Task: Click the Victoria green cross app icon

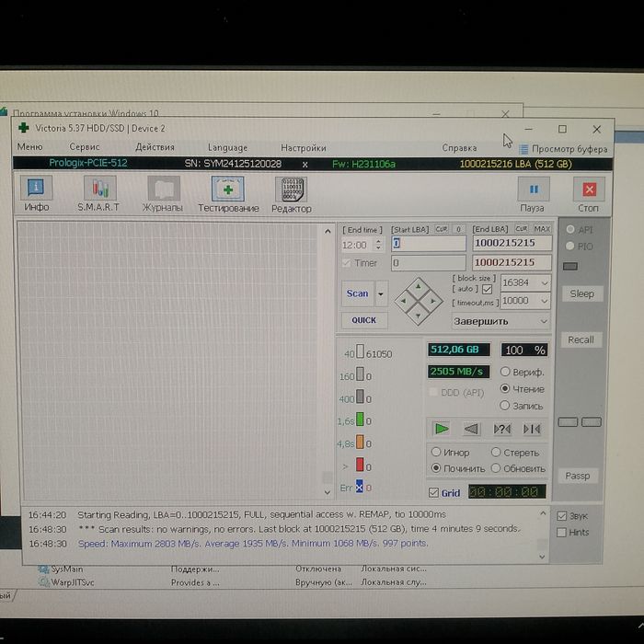Action: click(x=24, y=128)
